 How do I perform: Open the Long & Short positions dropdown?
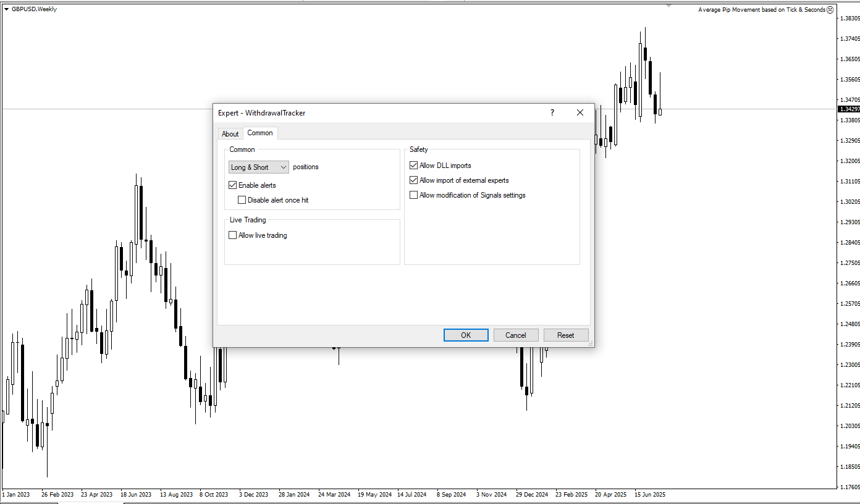click(x=258, y=167)
